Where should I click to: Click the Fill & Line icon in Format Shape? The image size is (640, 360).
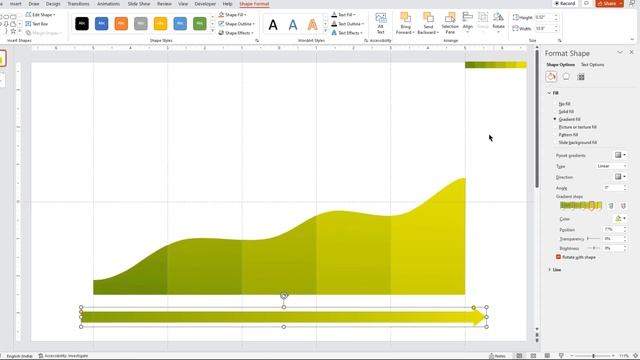tap(551, 76)
